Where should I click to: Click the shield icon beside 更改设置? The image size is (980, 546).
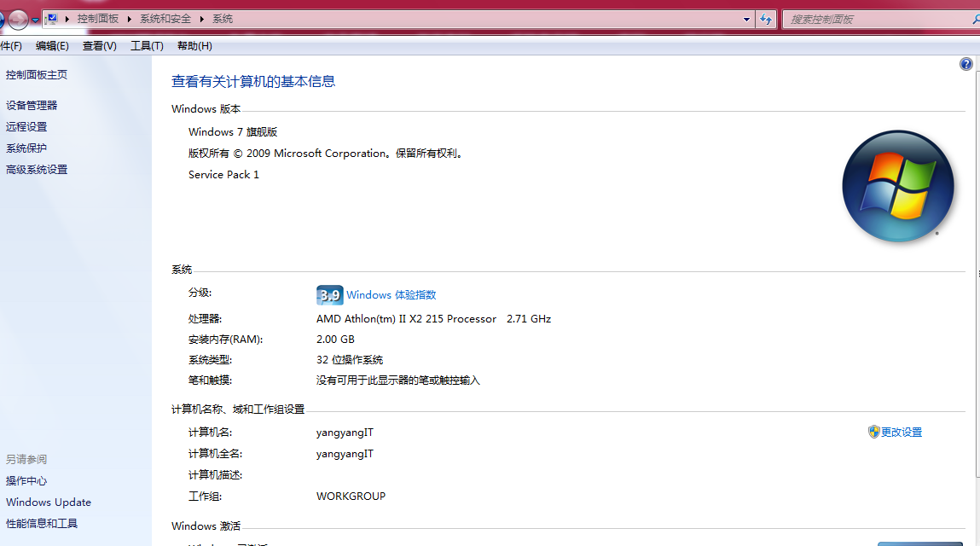(873, 432)
